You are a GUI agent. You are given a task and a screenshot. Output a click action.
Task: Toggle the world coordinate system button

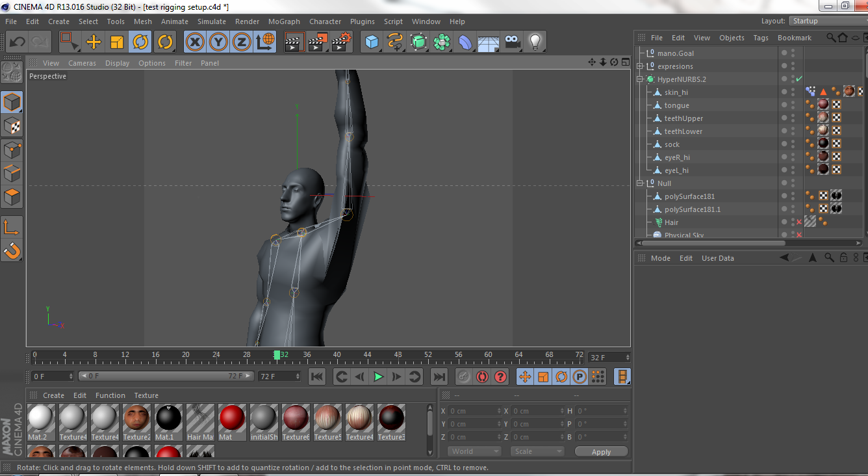coord(265,42)
